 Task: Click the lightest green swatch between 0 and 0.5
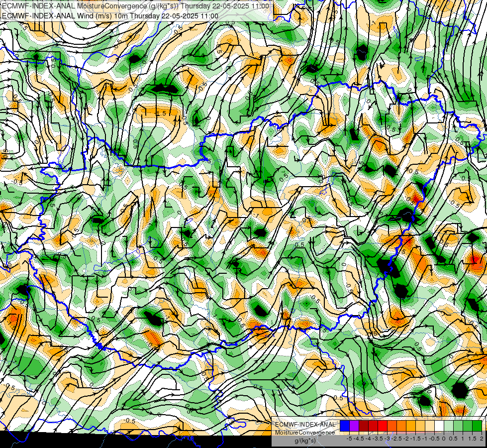click(449, 426)
